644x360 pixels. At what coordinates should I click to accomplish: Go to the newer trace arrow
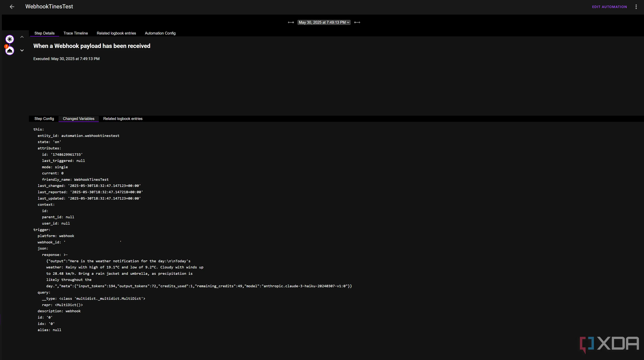(357, 23)
